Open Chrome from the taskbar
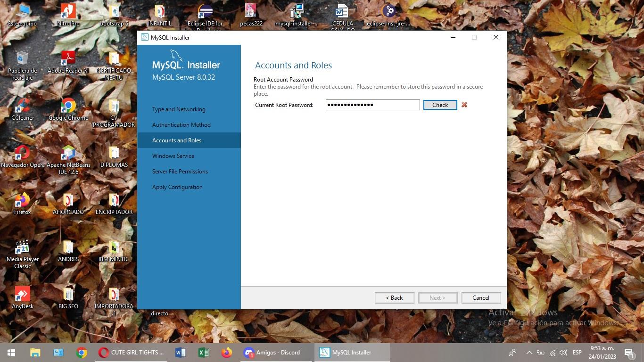 pyautogui.click(x=82, y=353)
